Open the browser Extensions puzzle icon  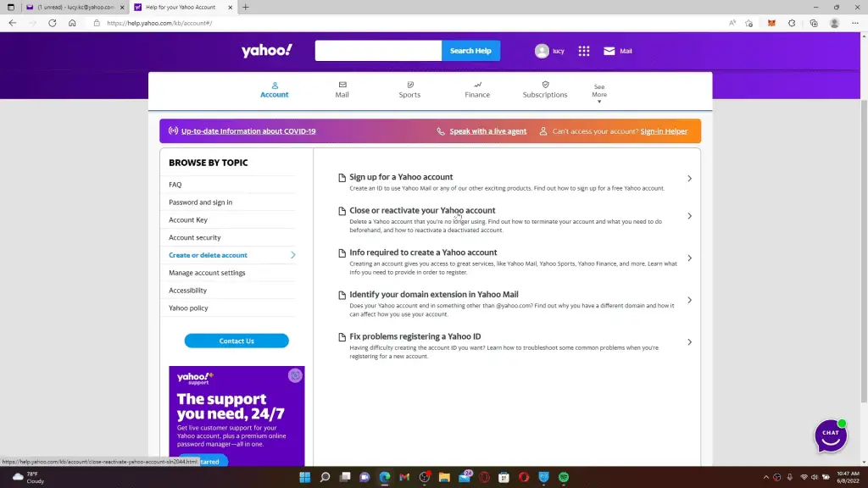(x=793, y=23)
